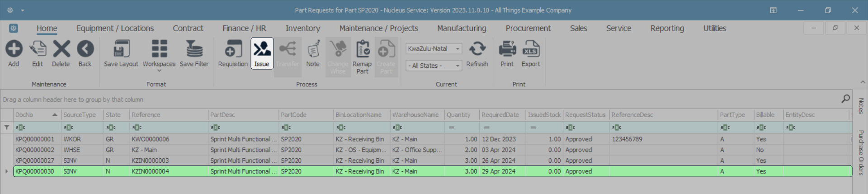The width and height of the screenshot is (868, 194).
Task: Click the Delete icon
Action: (61, 49)
